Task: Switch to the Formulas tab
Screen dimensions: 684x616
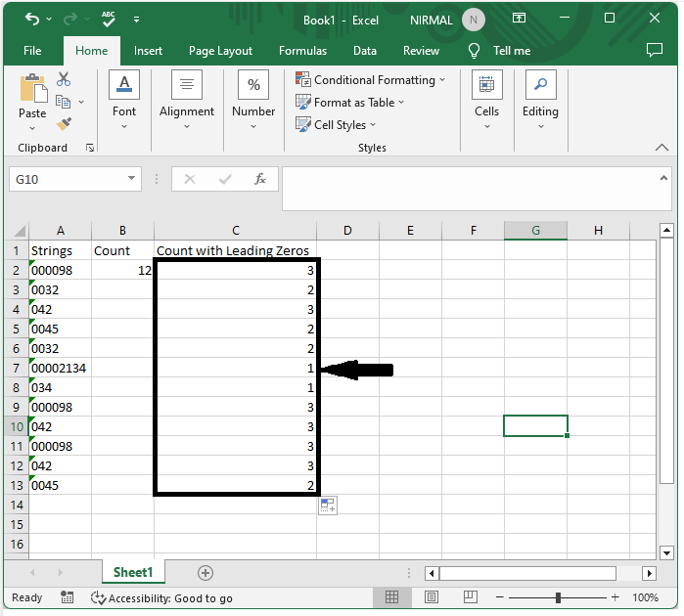Action: point(302,51)
